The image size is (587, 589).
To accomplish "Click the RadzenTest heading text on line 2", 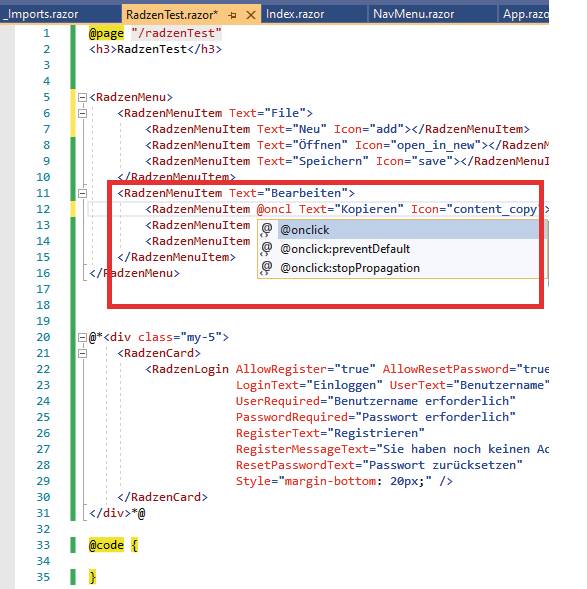I will point(152,49).
